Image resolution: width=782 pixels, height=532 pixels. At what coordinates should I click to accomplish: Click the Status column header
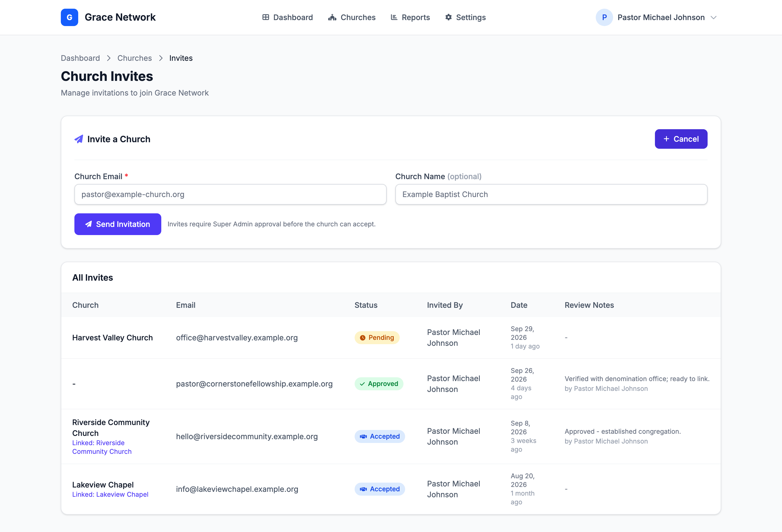[366, 305]
